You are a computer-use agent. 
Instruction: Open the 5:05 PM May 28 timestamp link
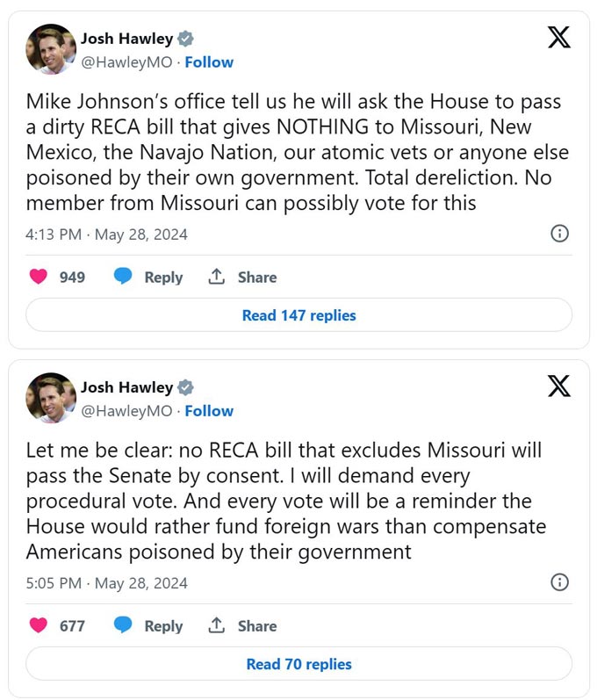(x=106, y=583)
